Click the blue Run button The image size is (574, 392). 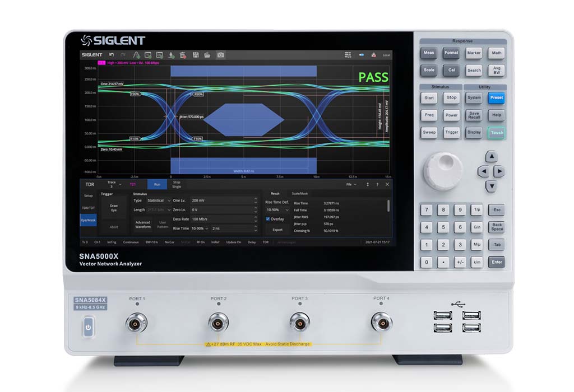click(x=157, y=184)
